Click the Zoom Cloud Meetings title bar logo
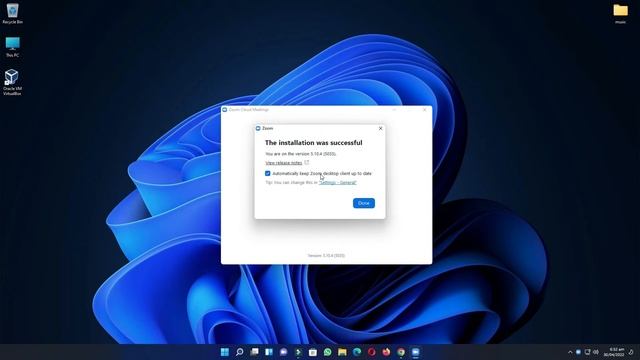The height and width of the screenshot is (360, 640). click(224, 110)
